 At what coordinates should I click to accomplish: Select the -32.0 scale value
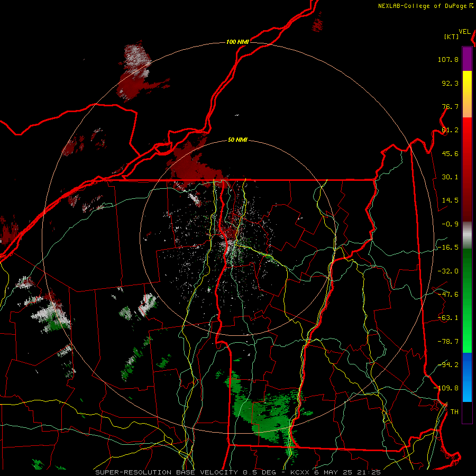[x=448, y=271]
